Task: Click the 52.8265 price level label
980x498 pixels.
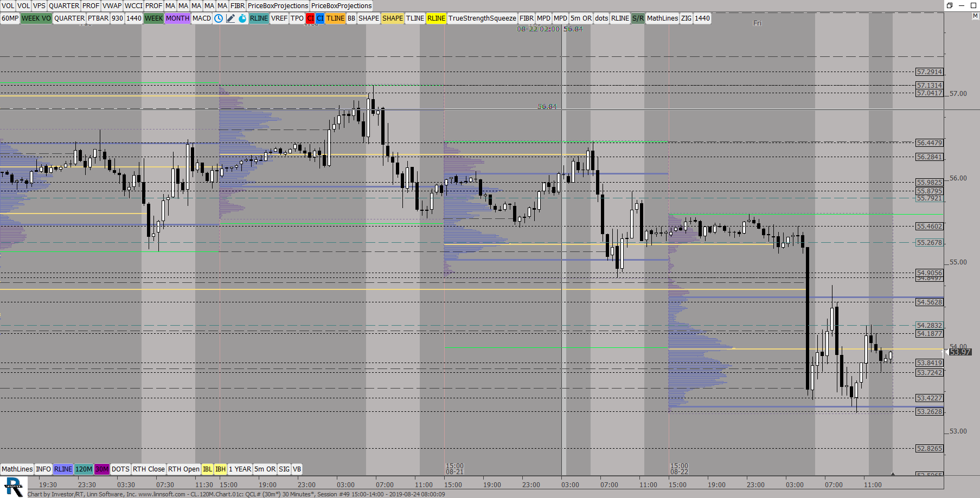Action: (930, 448)
